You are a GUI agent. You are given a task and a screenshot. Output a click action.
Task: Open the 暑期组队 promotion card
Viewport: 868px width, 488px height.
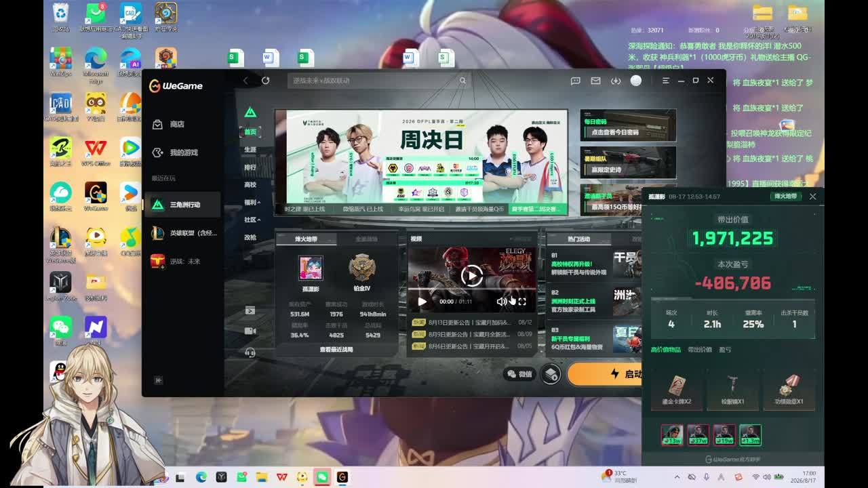(x=628, y=162)
